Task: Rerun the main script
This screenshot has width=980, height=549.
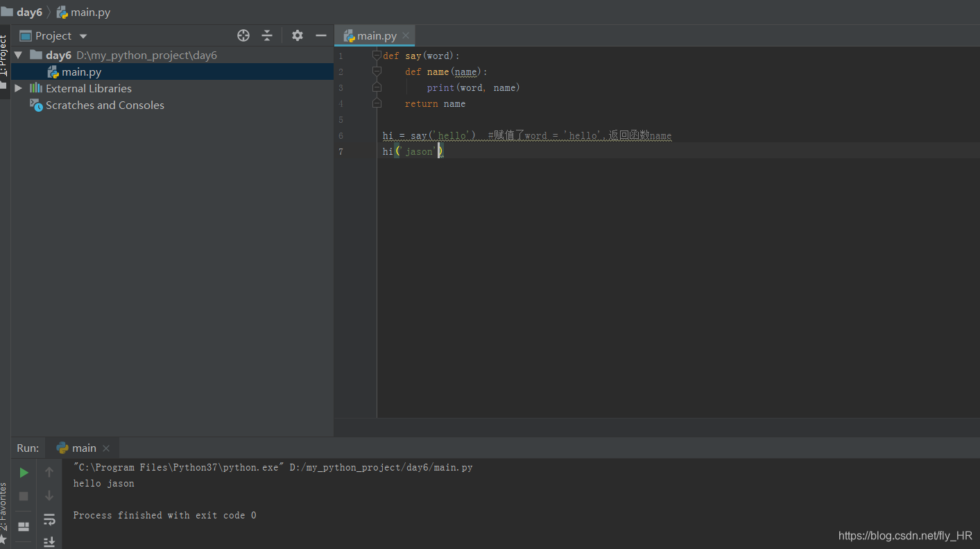Action: click(23, 472)
